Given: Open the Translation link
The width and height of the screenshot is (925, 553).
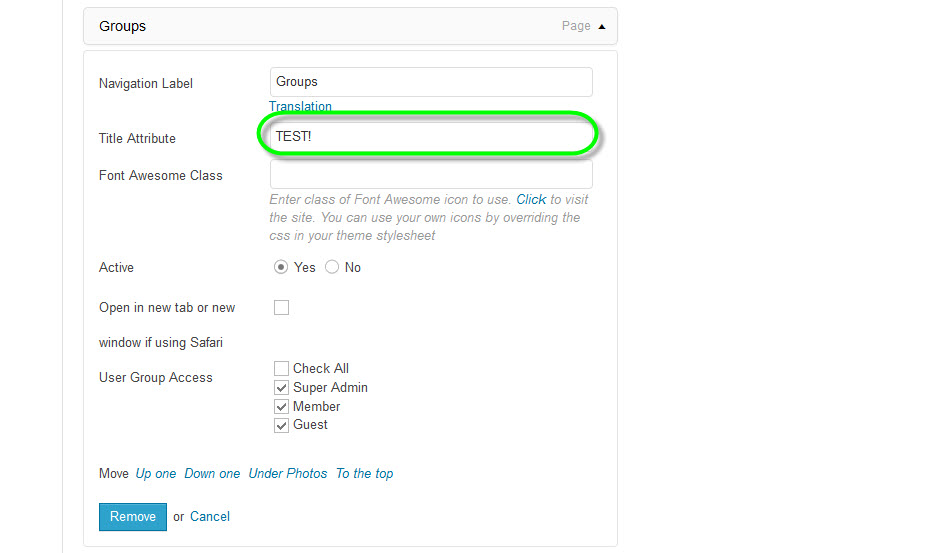Looking at the screenshot, I should click(x=300, y=106).
